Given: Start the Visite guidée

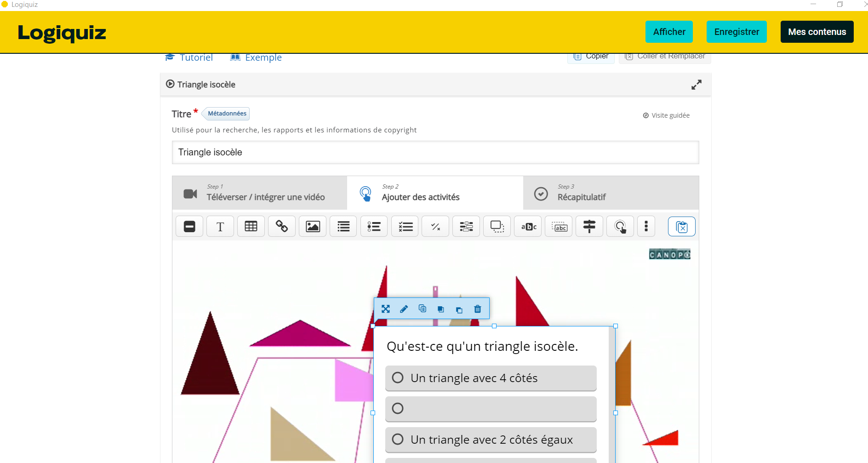Looking at the screenshot, I should [666, 115].
